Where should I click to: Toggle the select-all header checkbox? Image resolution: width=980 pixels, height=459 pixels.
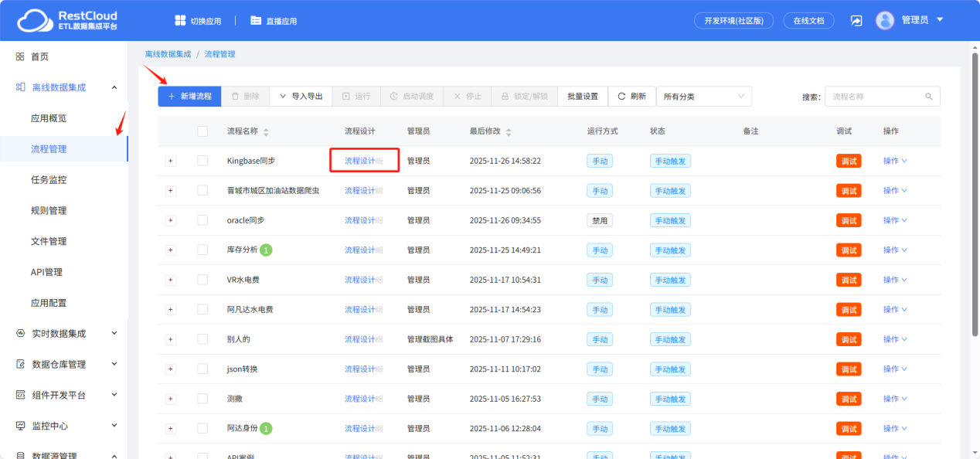[202, 131]
